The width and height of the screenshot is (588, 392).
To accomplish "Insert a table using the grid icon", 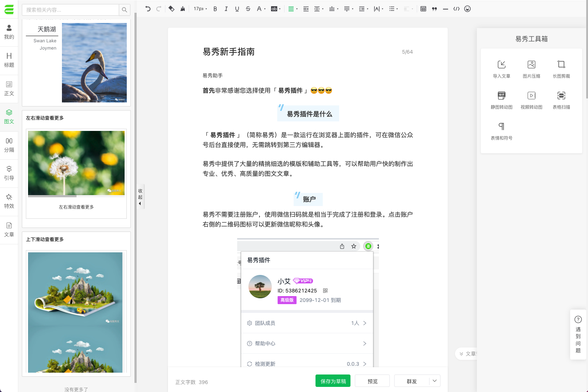I will [423, 9].
